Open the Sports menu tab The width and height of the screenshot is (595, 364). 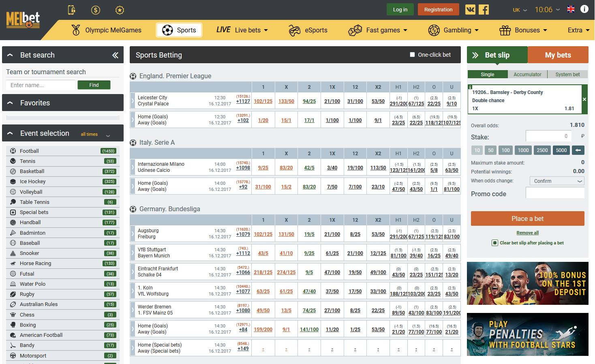tap(179, 30)
